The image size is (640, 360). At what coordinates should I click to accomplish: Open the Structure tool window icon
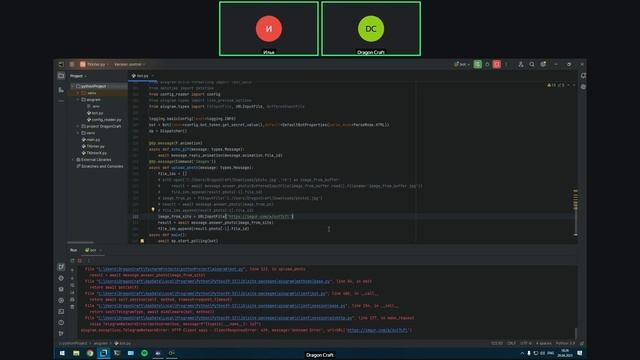(x=61, y=89)
